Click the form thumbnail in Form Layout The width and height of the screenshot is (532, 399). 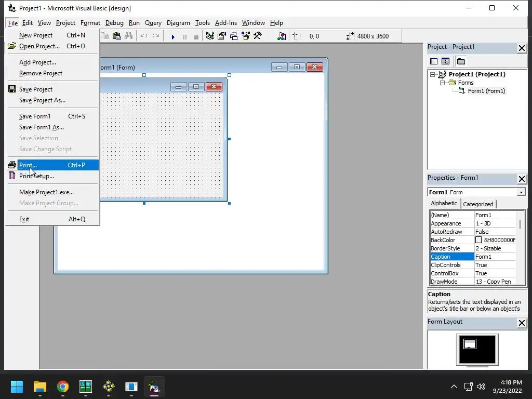click(x=470, y=344)
